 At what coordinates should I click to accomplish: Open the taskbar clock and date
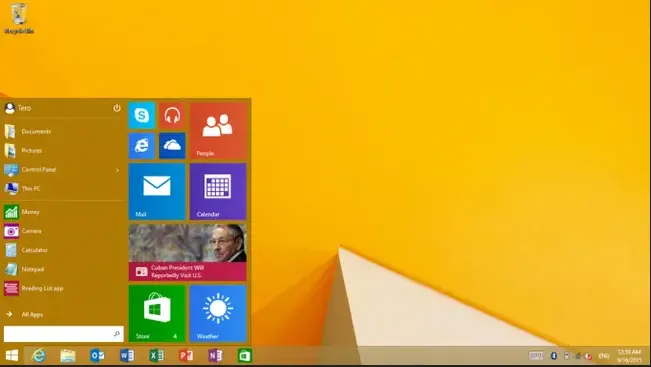(x=629, y=356)
